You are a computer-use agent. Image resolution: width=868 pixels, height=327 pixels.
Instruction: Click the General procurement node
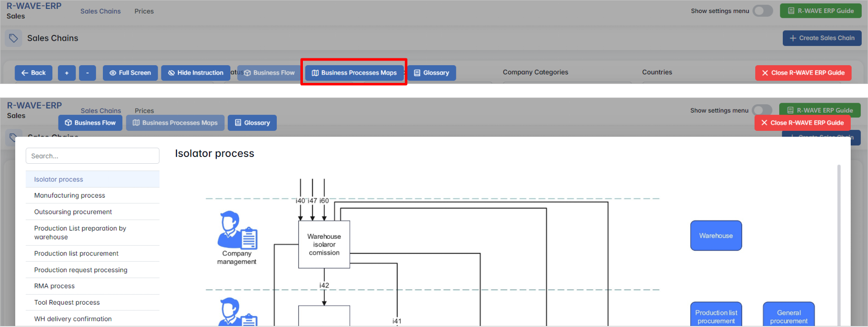pos(788,315)
